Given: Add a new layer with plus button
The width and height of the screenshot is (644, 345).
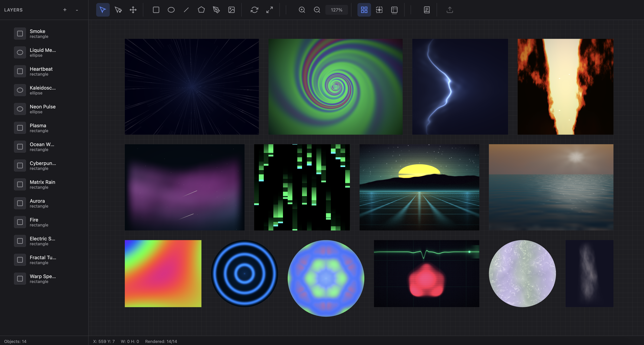Looking at the screenshot, I should coord(65,10).
